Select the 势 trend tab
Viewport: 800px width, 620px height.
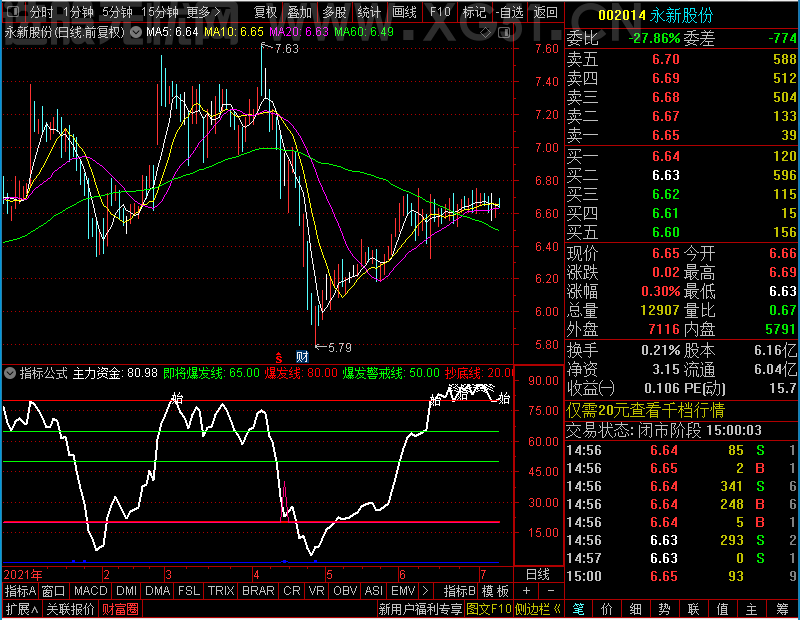click(x=664, y=609)
